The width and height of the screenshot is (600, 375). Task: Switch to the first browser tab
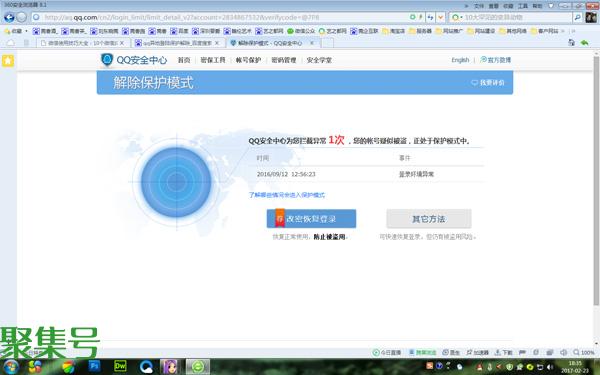pyautogui.click(x=83, y=43)
